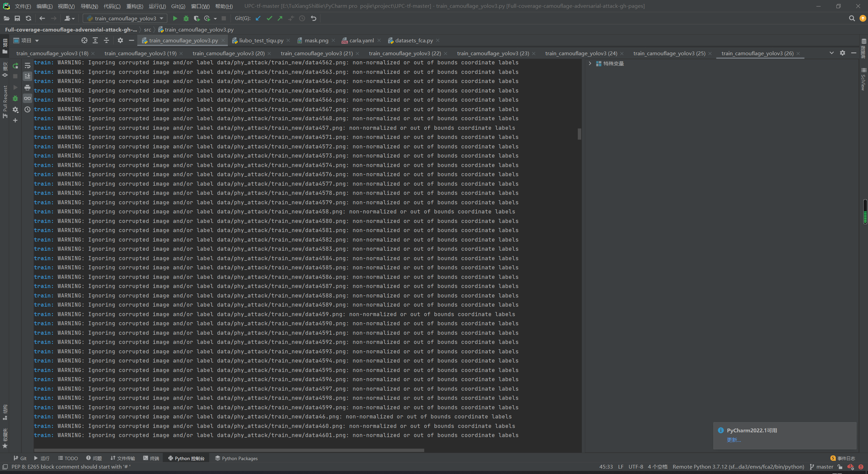Image resolution: width=868 pixels, height=474 pixels.
Task: Click the green Run button in toolbar
Action: (175, 18)
